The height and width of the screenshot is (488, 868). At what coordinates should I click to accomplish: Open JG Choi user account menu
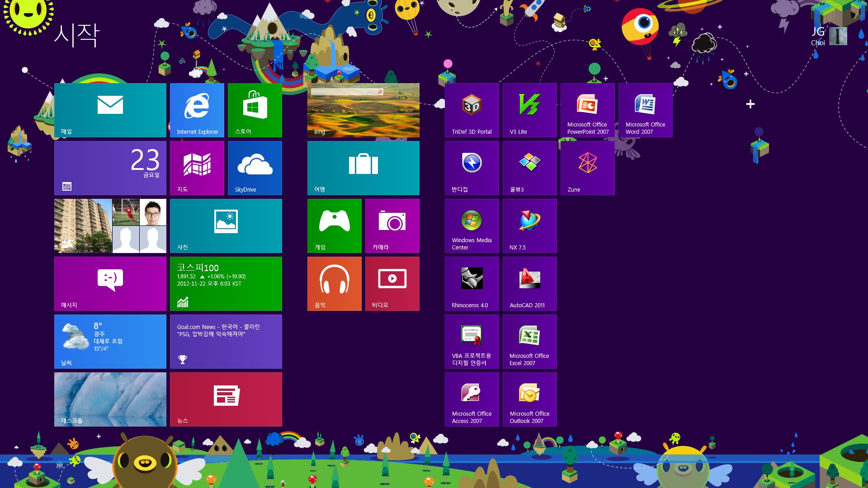coord(829,36)
